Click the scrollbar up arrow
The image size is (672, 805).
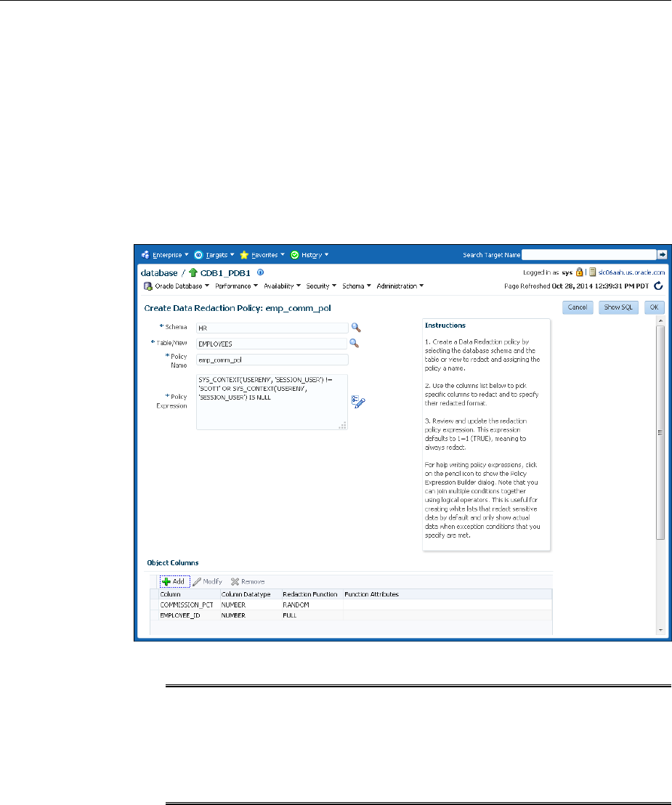pyautogui.click(x=660, y=321)
